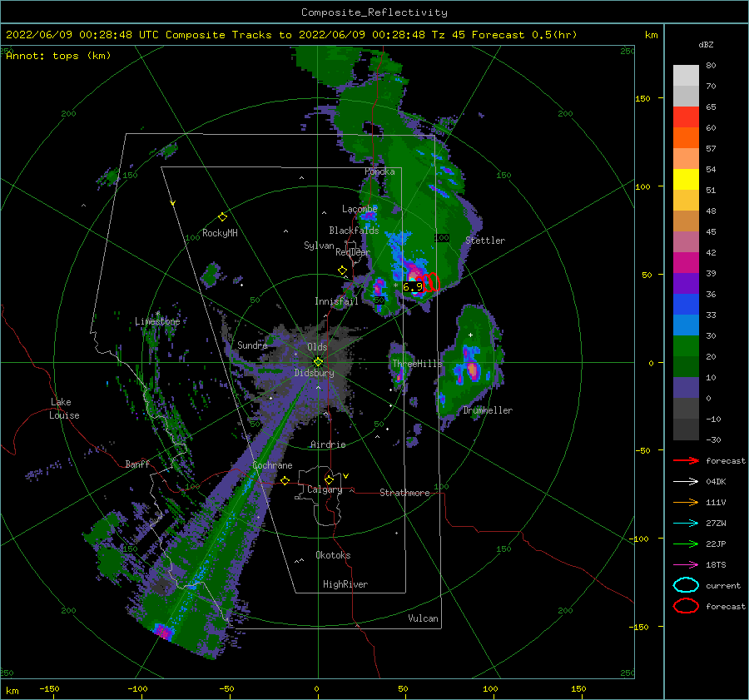Click the RockyMH label

click(220, 233)
